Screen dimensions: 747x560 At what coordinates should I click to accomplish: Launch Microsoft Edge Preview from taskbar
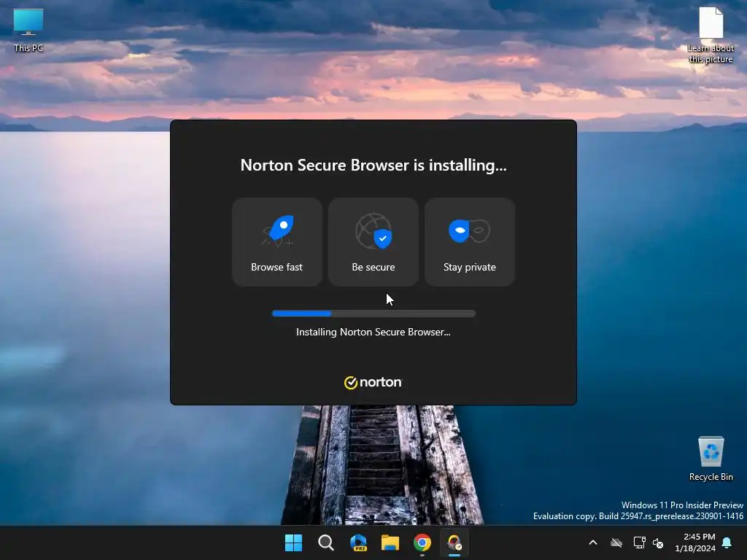(358, 542)
